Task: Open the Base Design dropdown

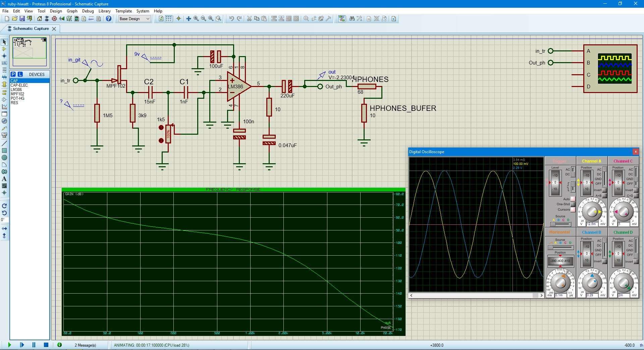Action: 135,19
